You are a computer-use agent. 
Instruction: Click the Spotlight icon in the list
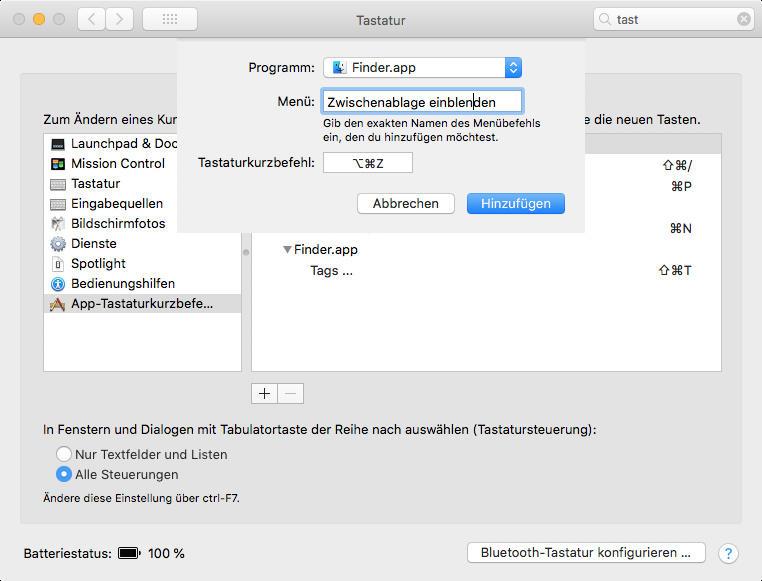pos(58,264)
